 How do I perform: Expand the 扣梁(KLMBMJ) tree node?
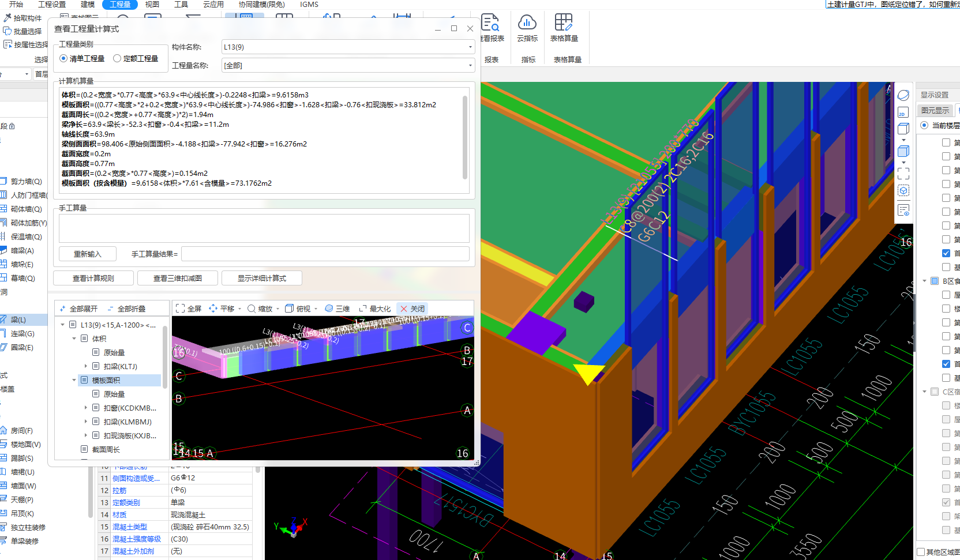coord(86,422)
